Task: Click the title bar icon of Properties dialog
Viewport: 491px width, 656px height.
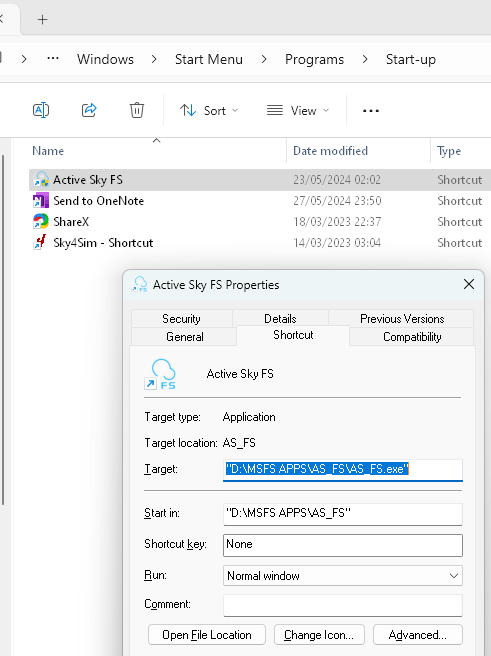Action: (140, 284)
